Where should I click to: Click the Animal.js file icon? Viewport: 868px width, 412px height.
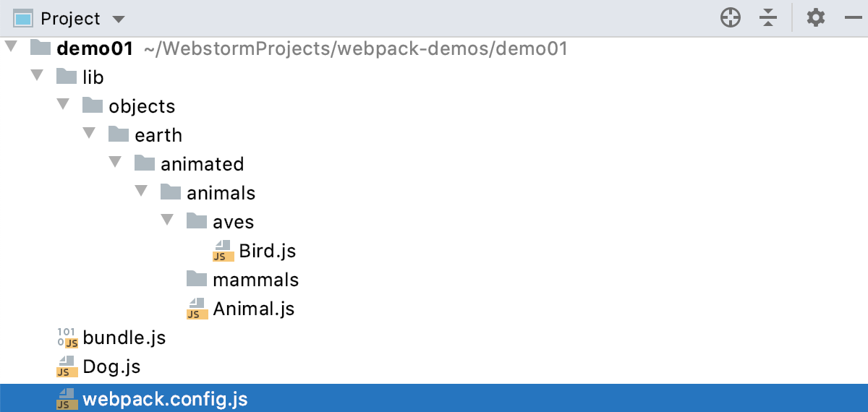(197, 309)
